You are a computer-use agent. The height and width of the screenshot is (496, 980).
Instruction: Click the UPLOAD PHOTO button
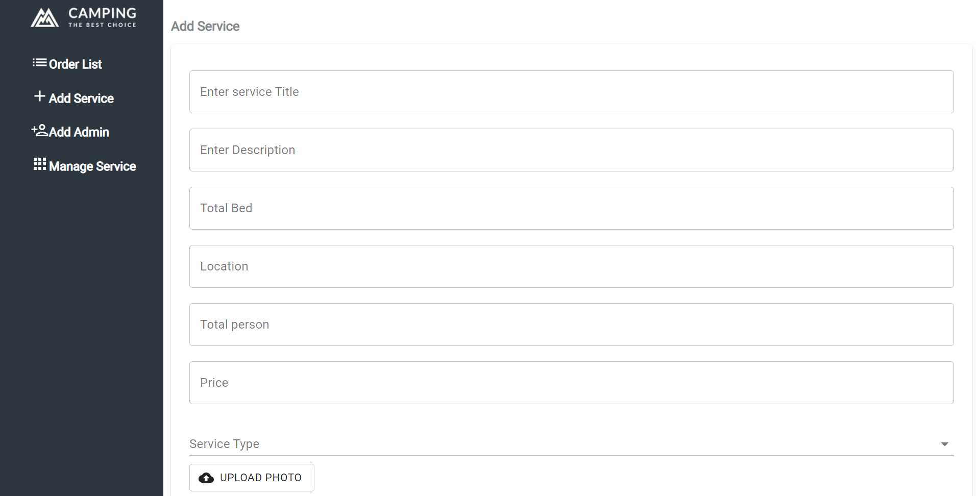pyautogui.click(x=252, y=478)
